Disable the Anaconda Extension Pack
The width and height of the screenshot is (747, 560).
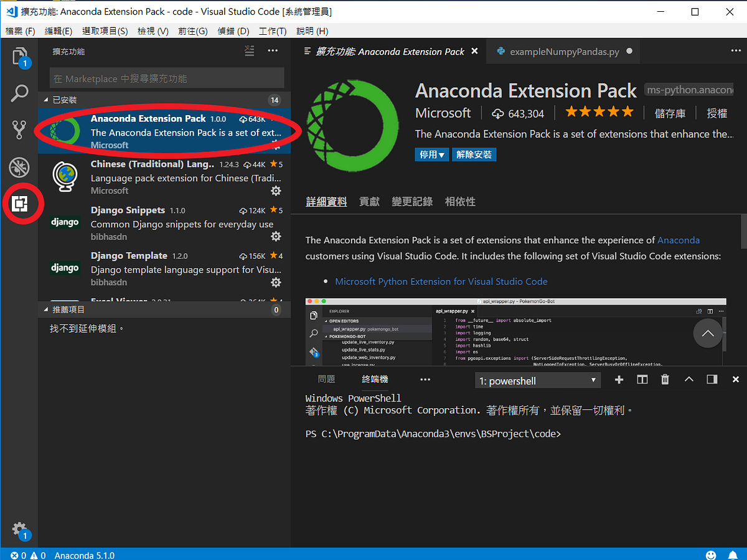coord(431,154)
